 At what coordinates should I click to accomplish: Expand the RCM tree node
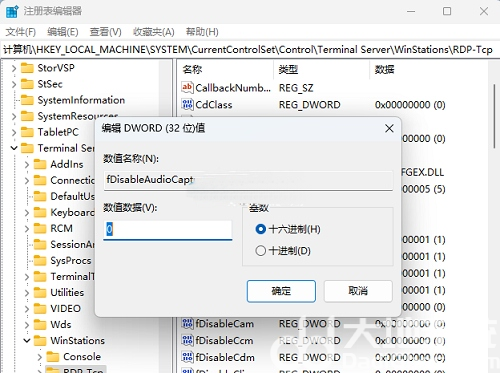click(27, 229)
